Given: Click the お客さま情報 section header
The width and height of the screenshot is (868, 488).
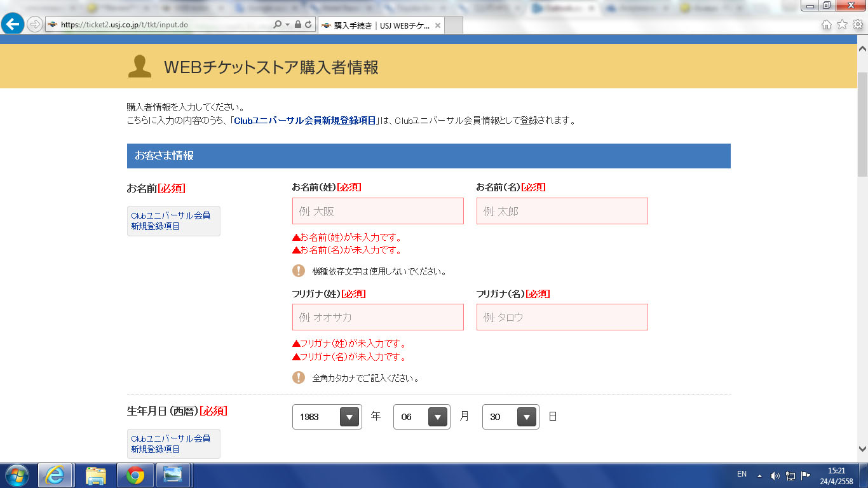Looking at the screenshot, I should click(429, 156).
